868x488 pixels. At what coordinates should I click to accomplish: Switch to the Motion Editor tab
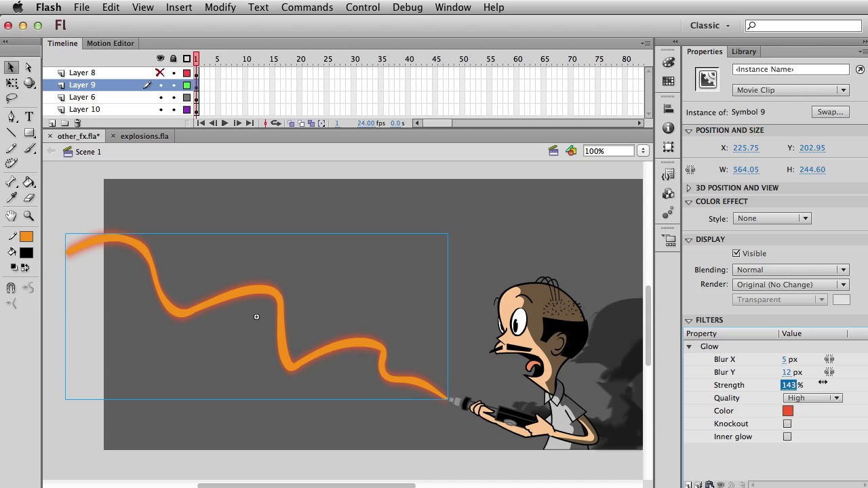pos(110,43)
